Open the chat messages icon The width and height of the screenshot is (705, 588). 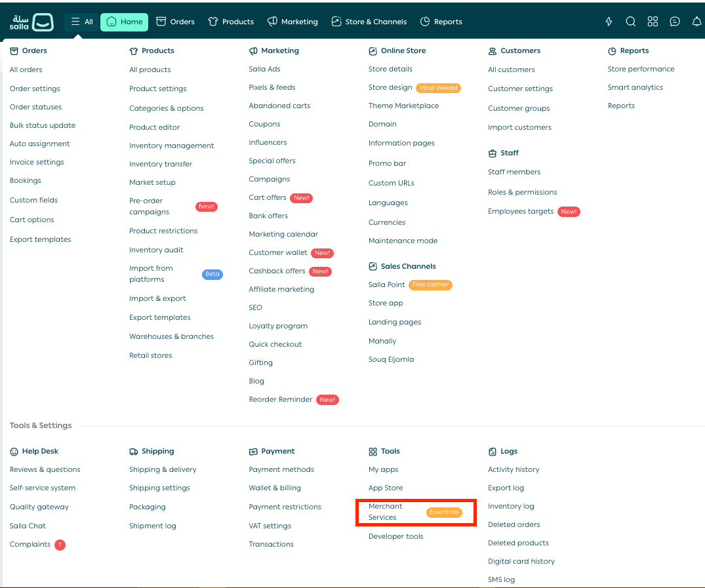tap(675, 22)
